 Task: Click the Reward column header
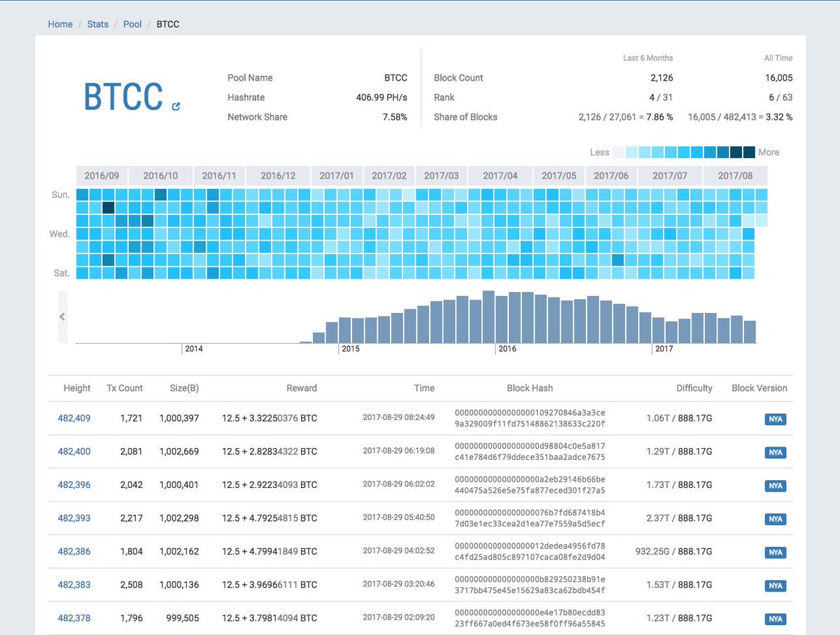pyautogui.click(x=302, y=388)
